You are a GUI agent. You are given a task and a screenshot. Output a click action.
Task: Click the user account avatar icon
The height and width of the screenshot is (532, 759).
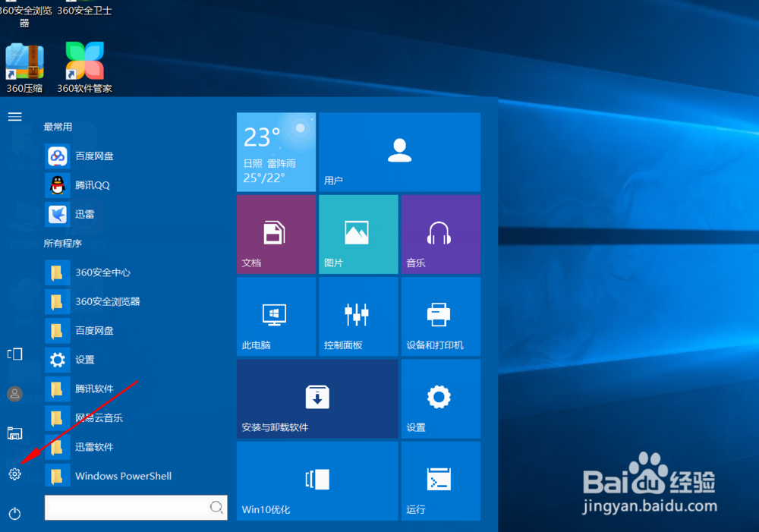coord(14,394)
